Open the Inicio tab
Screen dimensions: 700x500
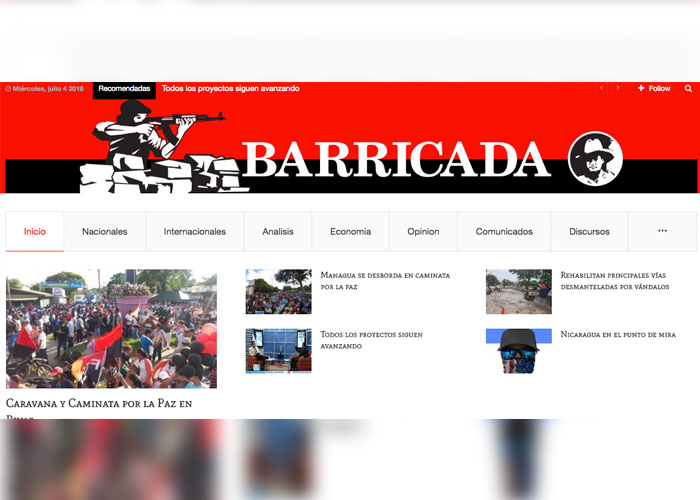tap(35, 232)
